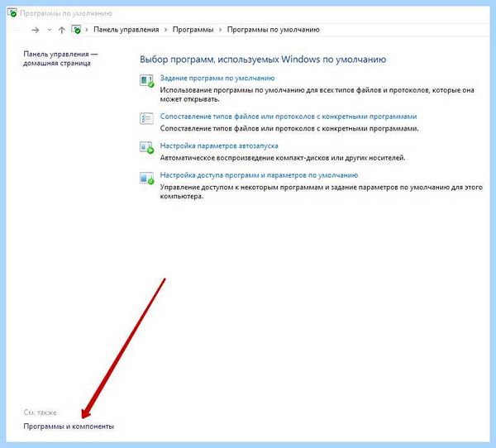The image size is (496, 448).
Task: Click description Управление доступом к некоторым программам
Action: tap(321, 192)
